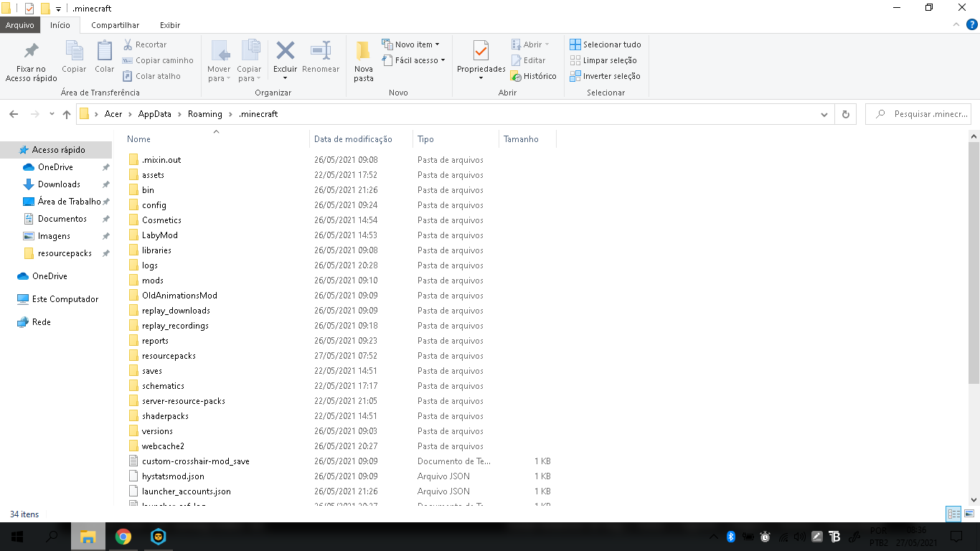Create a folder with Nova pasta
The image size is (980, 551).
pos(364,62)
